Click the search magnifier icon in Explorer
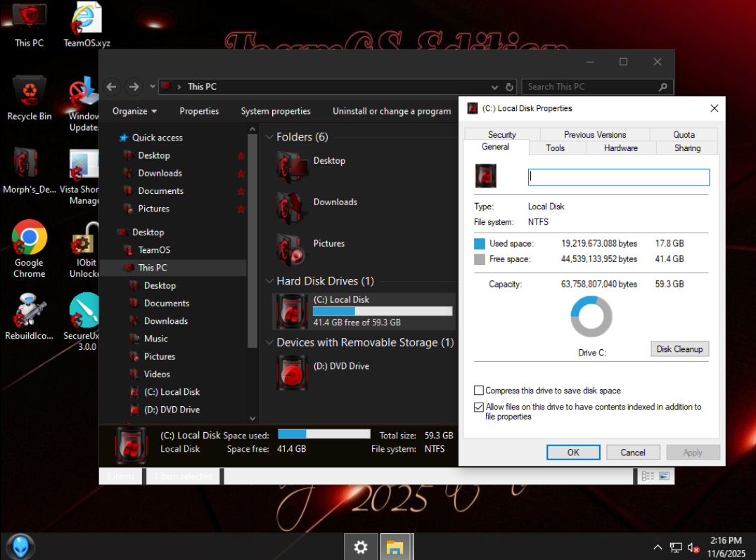 (x=662, y=87)
